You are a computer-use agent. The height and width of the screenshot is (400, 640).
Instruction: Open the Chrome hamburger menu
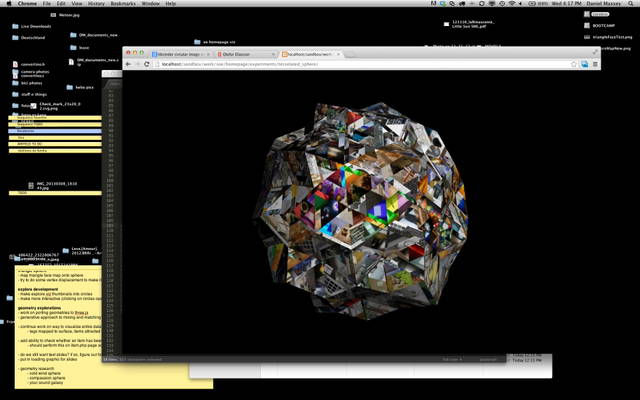595,64
